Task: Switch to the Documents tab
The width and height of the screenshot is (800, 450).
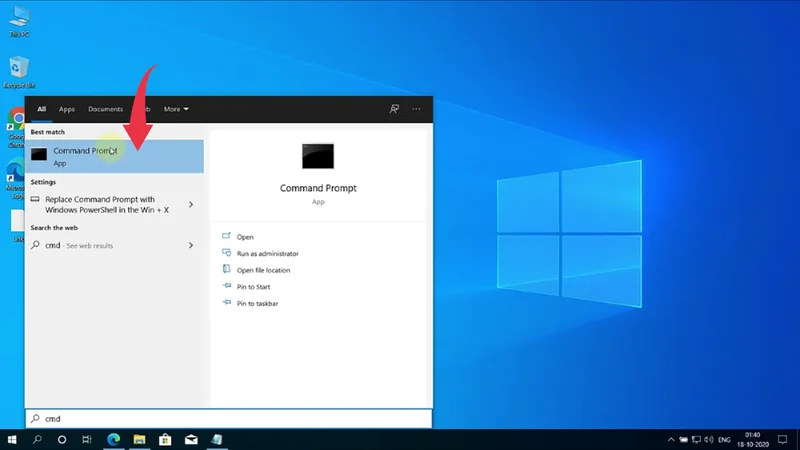Action: click(x=105, y=109)
